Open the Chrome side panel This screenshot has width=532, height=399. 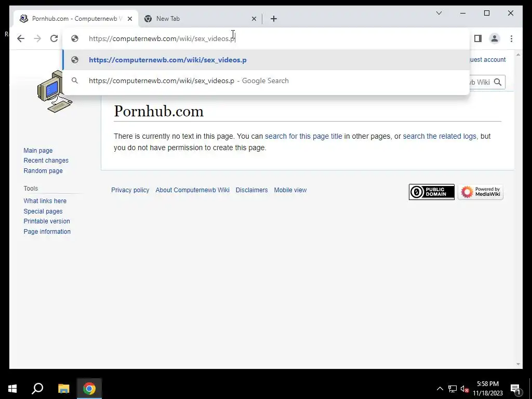click(478, 38)
